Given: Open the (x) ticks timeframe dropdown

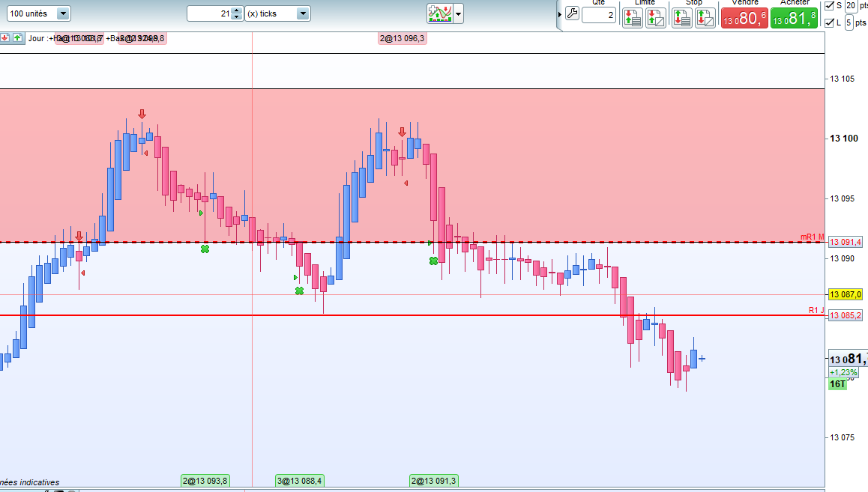Looking at the screenshot, I should click(277, 13).
